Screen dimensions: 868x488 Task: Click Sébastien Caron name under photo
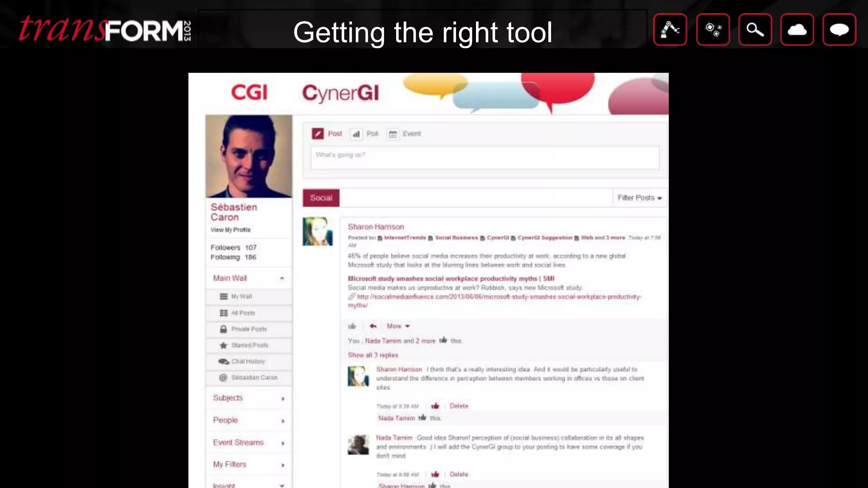(234, 212)
